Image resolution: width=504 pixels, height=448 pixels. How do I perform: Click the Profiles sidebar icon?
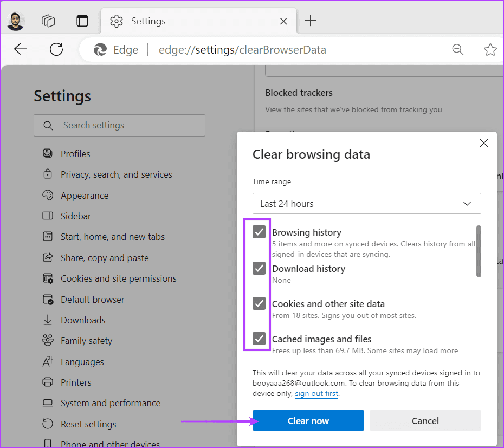(48, 153)
